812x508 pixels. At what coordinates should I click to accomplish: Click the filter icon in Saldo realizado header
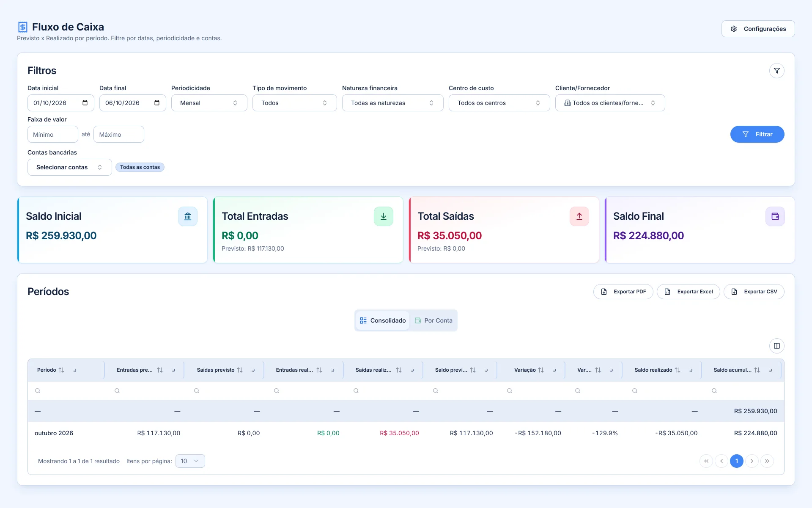click(x=691, y=370)
